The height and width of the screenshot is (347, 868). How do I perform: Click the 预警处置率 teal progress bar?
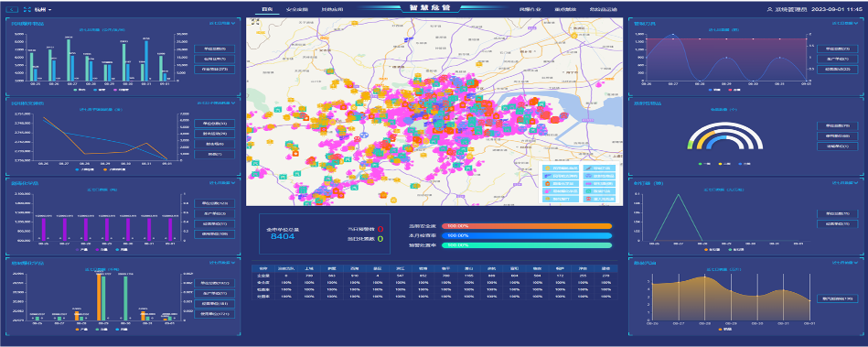(527, 245)
